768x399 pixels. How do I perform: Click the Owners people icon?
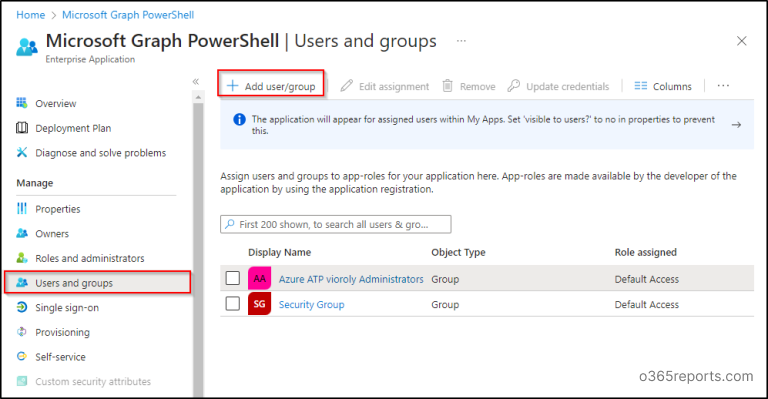(22, 233)
